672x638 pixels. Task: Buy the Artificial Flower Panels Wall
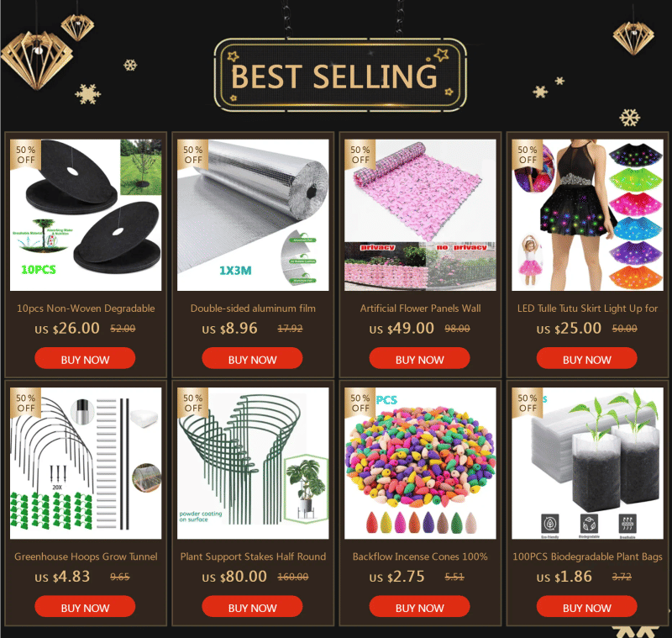pos(419,358)
